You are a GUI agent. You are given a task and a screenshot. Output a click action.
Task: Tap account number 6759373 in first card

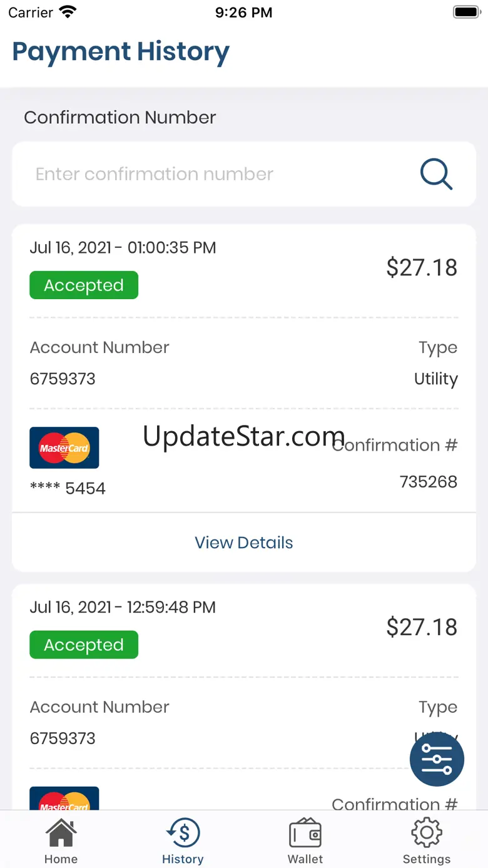click(x=63, y=379)
